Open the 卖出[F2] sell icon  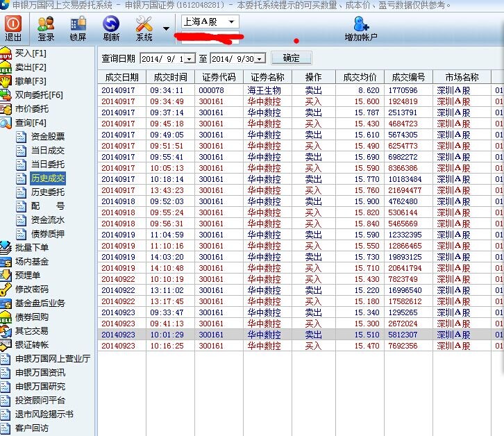[6, 67]
